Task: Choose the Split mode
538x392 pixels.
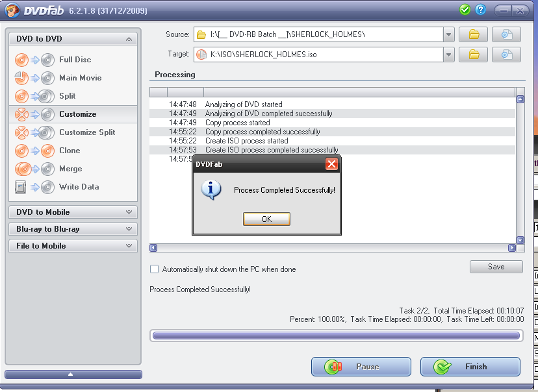Action: click(73, 96)
